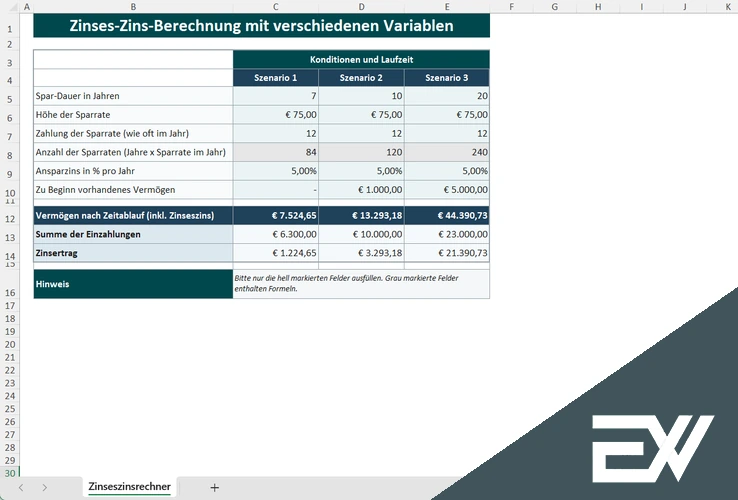Select column D header
738x500 pixels.
[x=361, y=7]
